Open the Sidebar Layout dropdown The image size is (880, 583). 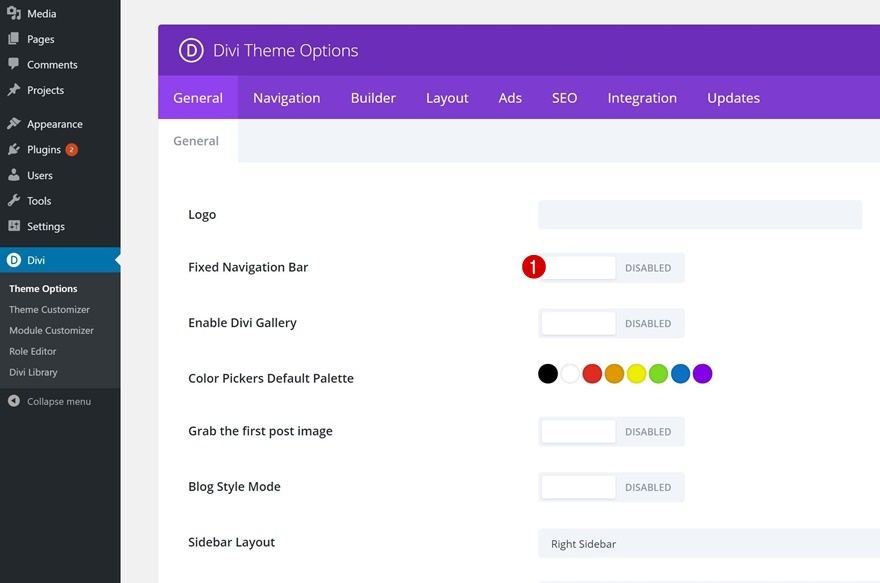[708, 544]
